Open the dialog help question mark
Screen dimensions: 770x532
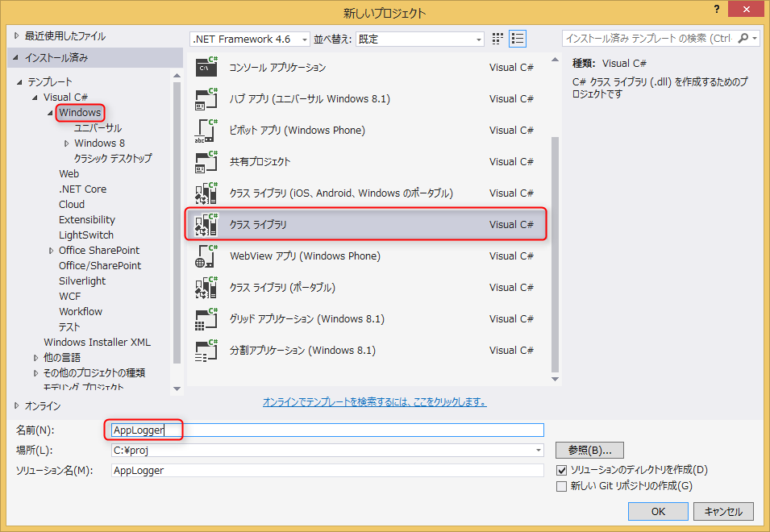point(717,9)
